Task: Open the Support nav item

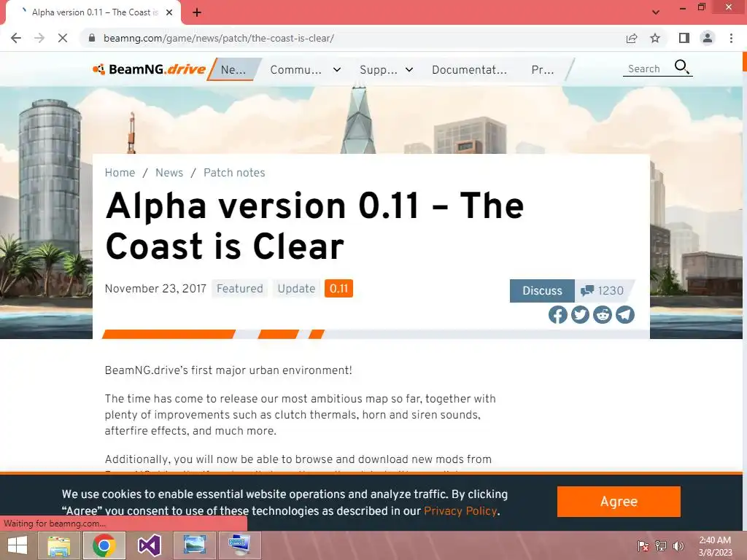Action: pos(379,69)
